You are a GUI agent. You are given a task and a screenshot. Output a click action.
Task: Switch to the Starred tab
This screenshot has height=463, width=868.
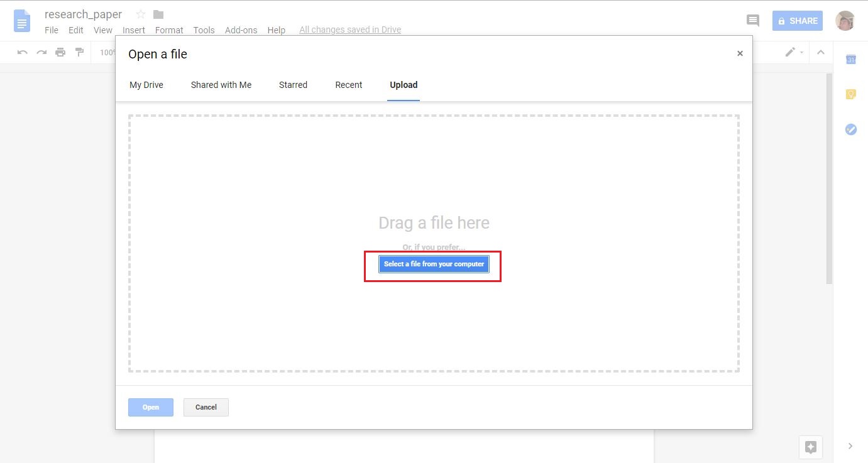point(294,85)
